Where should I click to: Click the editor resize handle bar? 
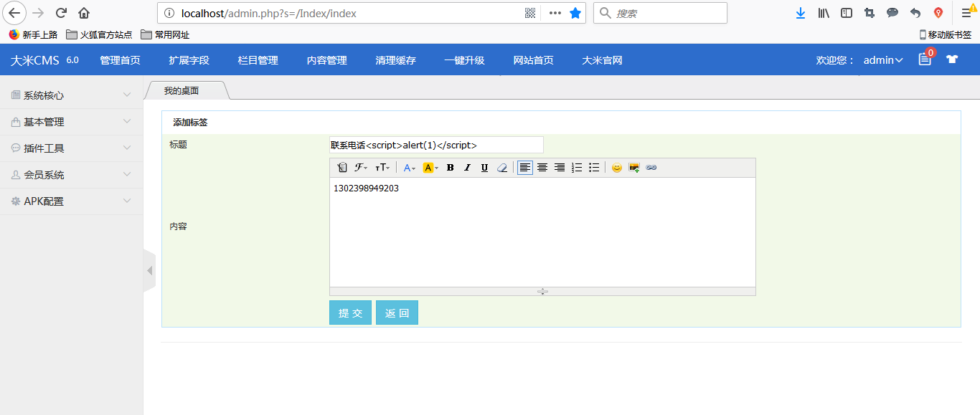pos(542,291)
